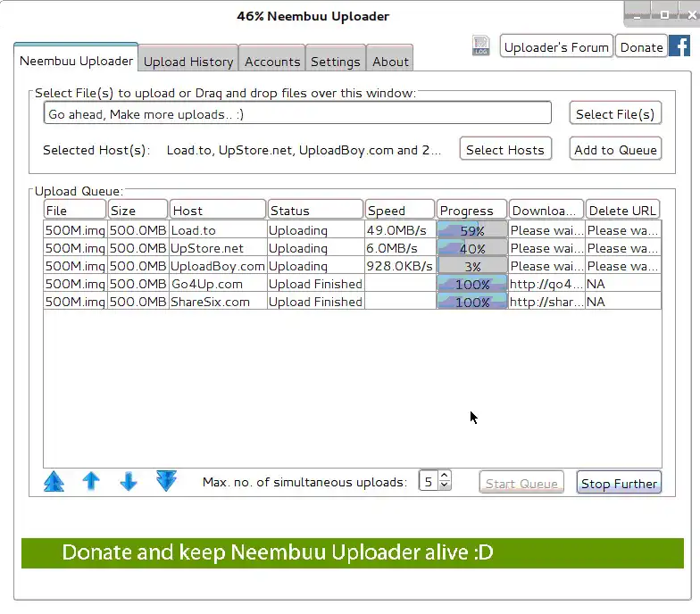Sort queue by Size column header
Screen dimensions: 700x614
click(137, 211)
